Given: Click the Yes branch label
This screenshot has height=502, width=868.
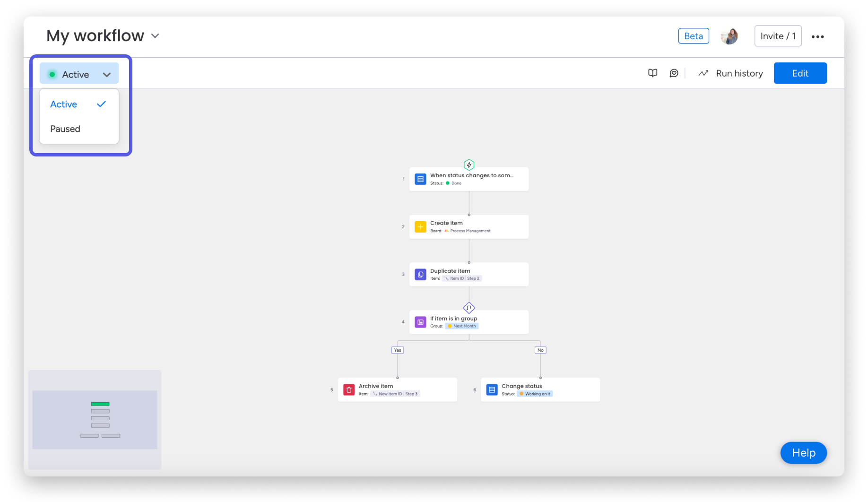Looking at the screenshot, I should tap(397, 350).
